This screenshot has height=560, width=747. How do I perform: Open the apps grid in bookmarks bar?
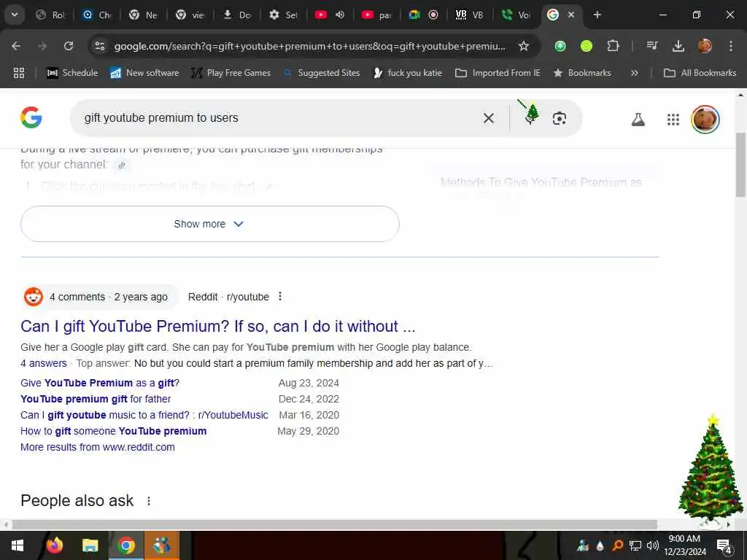pos(18,73)
